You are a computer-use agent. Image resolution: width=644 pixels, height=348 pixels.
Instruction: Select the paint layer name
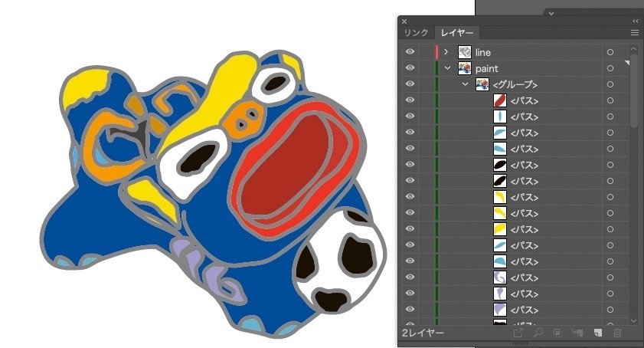tap(487, 68)
